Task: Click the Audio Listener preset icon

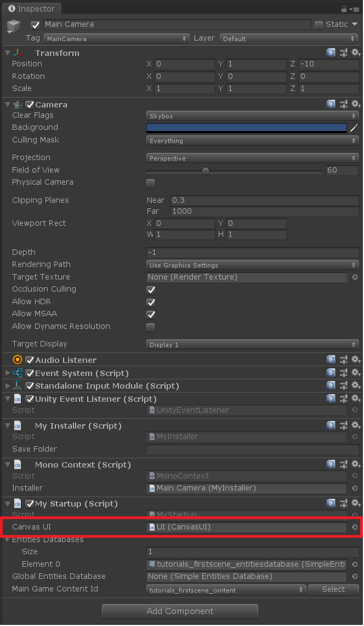Action: 343,360
